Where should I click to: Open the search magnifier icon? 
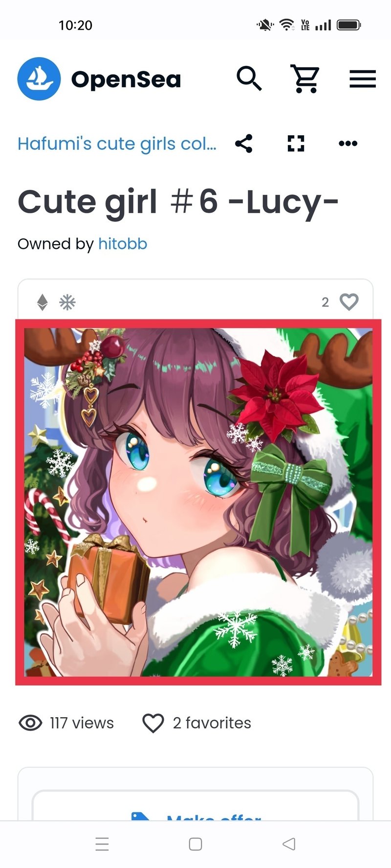tap(249, 79)
